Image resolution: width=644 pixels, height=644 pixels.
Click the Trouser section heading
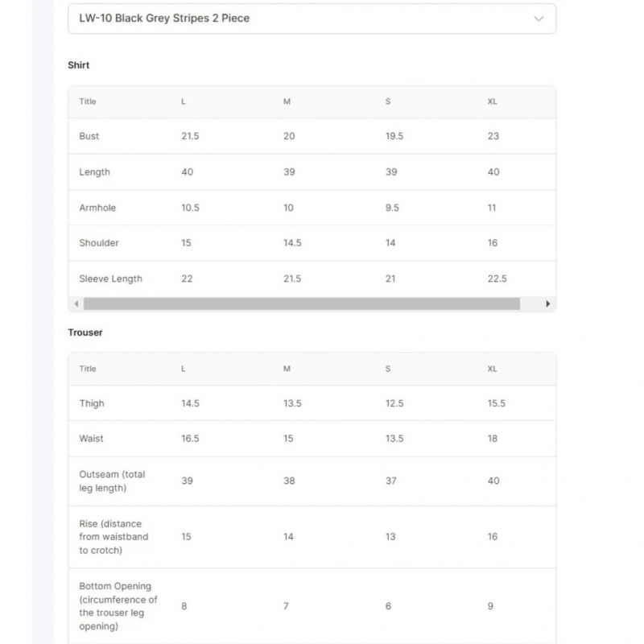click(85, 332)
